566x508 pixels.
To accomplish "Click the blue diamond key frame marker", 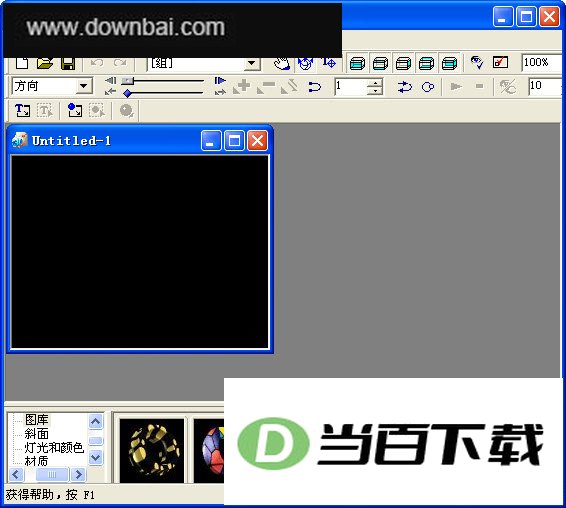I will [127, 94].
